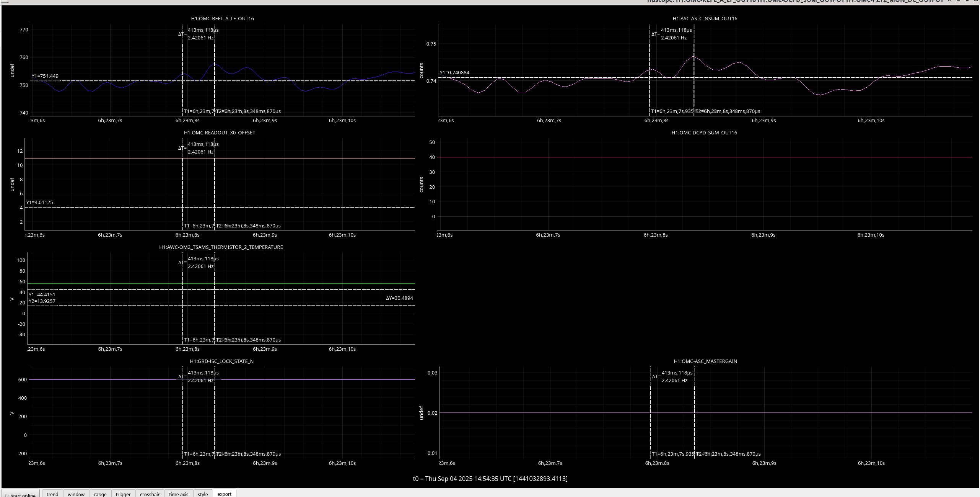Screen dimensions: 980x497
Task: Select the trigger tab
Action: 123,494
